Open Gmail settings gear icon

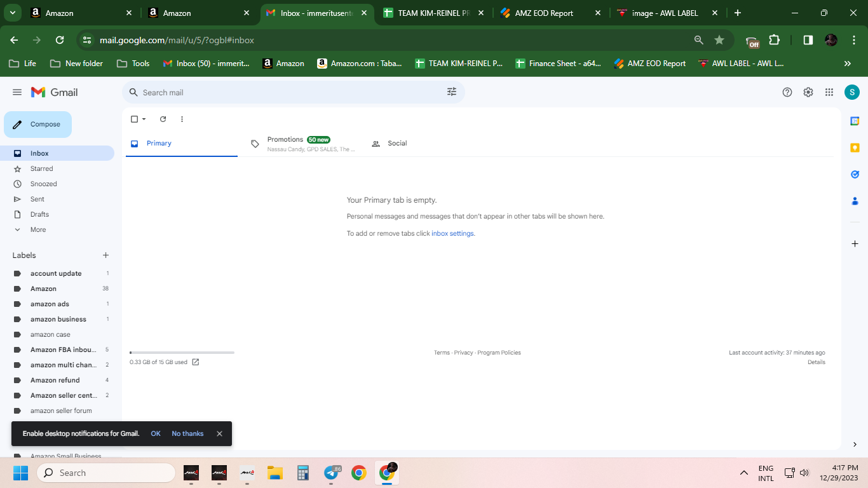pyautogui.click(x=808, y=92)
